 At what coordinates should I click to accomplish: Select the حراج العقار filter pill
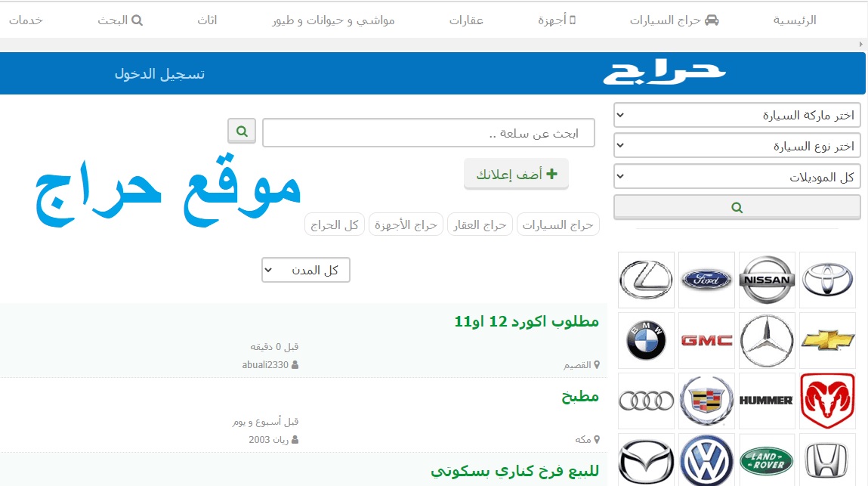click(x=480, y=224)
